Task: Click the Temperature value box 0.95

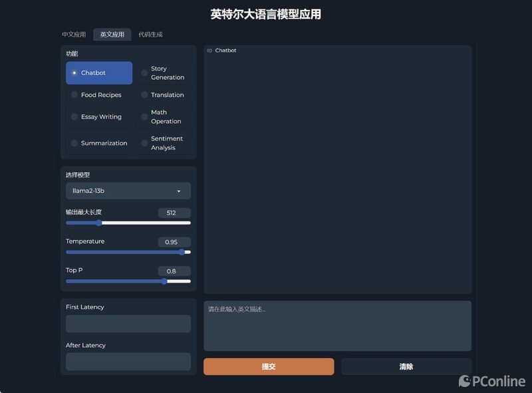Action: (x=174, y=242)
